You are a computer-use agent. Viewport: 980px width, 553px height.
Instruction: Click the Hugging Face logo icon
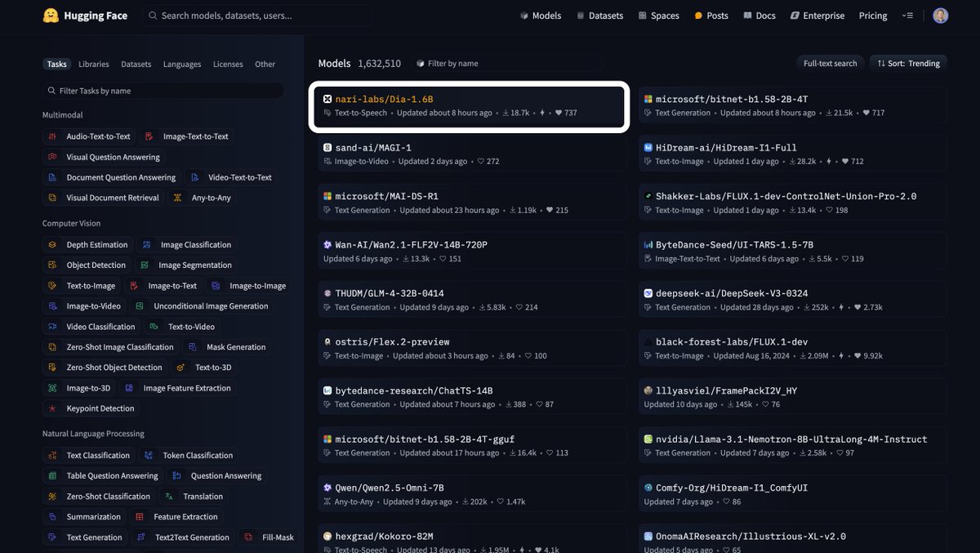51,16
